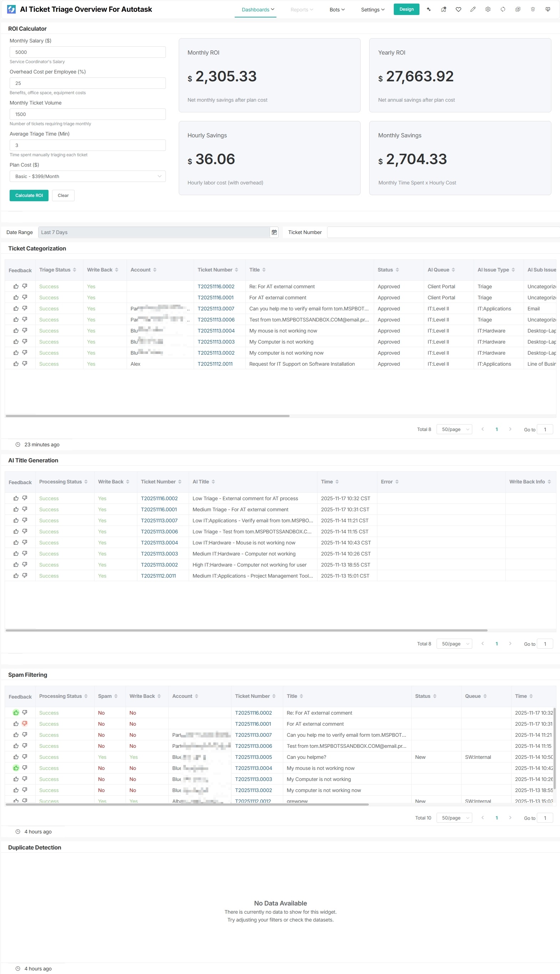Open the Settings menu
Screen dimensions: 560x974
click(372, 10)
